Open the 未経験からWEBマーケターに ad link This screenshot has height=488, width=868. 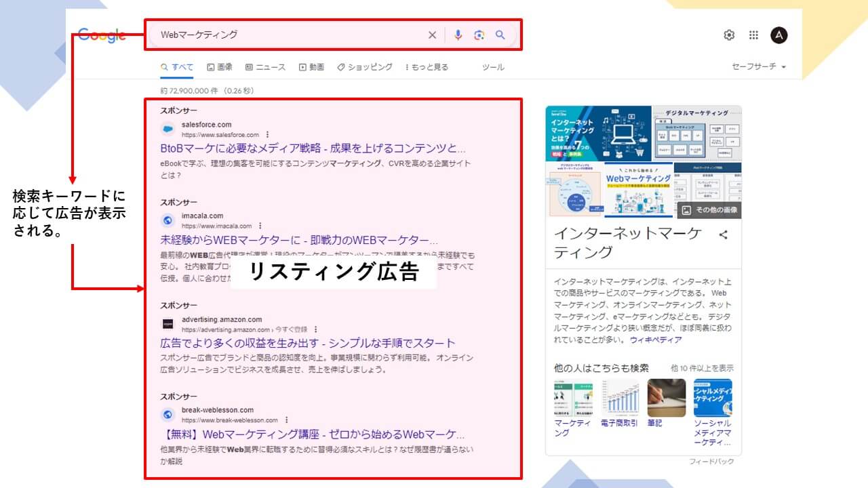299,240
